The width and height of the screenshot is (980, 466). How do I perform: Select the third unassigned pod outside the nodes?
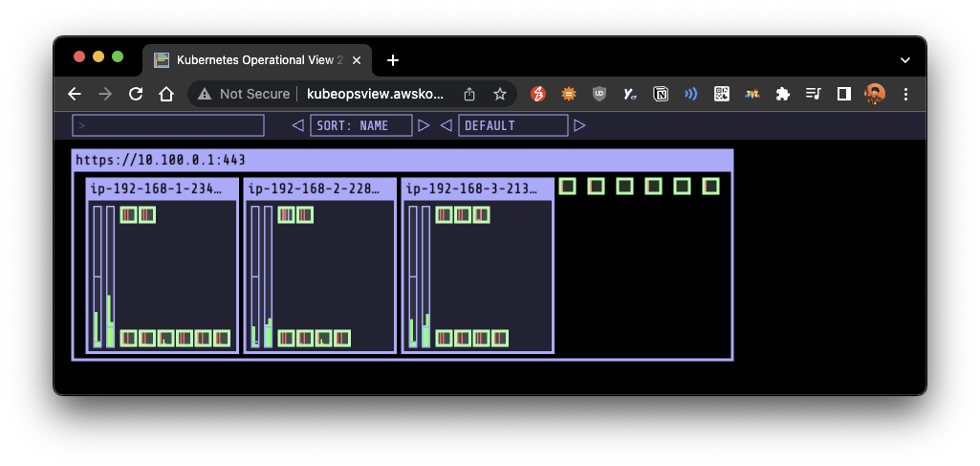(x=624, y=186)
